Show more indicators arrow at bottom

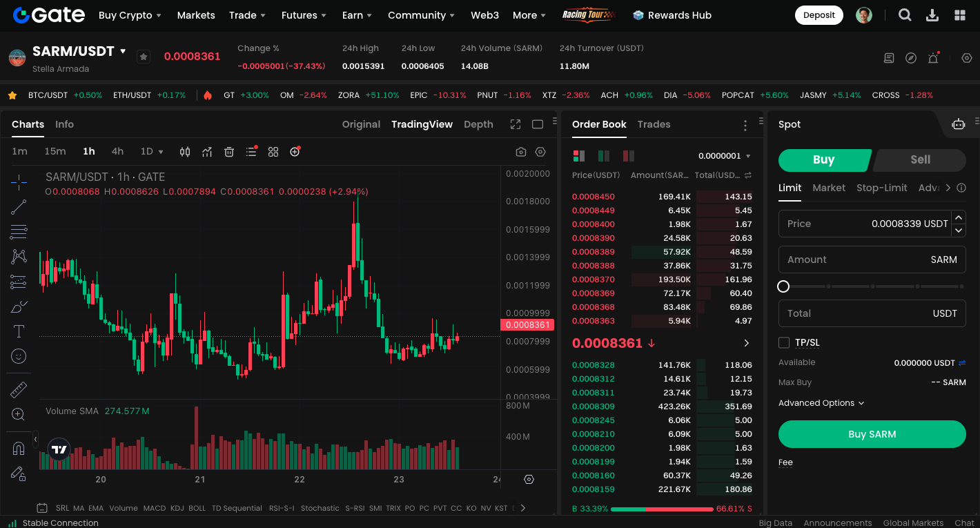pyautogui.click(x=522, y=508)
